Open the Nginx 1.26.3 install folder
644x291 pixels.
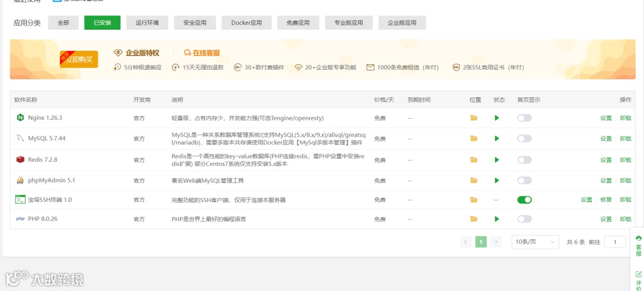pyautogui.click(x=474, y=118)
